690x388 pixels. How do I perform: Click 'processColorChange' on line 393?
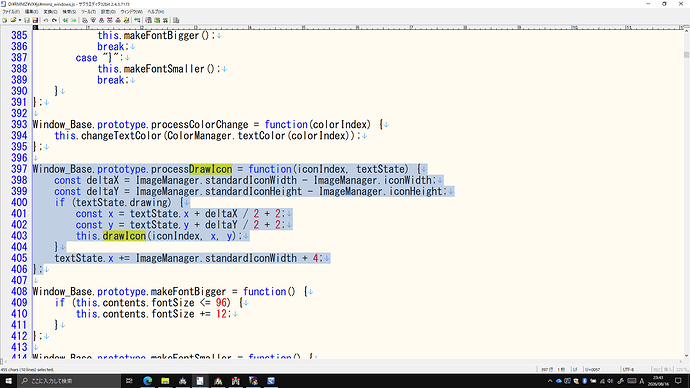click(x=200, y=124)
